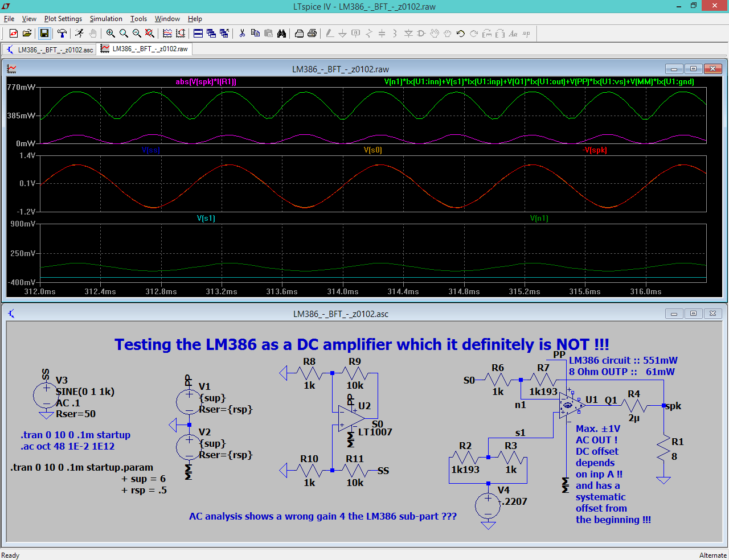Click the Copy toolbar icon
Screen dimensions: 729x560
pyautogui.click(x=255, y=34)
